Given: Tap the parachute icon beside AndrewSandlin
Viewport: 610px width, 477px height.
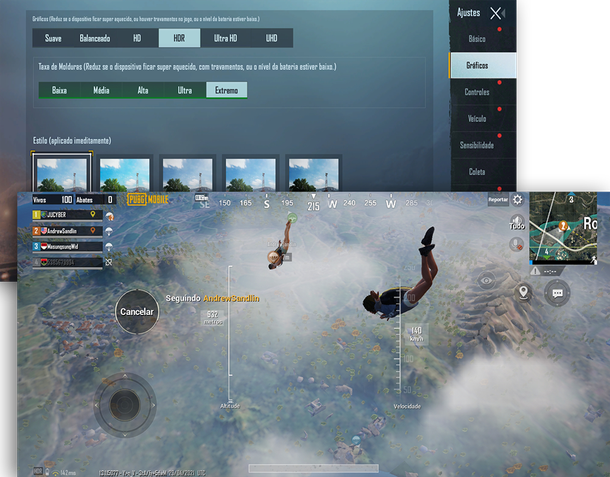Looking at the screenshot, I should coord(109,231).
